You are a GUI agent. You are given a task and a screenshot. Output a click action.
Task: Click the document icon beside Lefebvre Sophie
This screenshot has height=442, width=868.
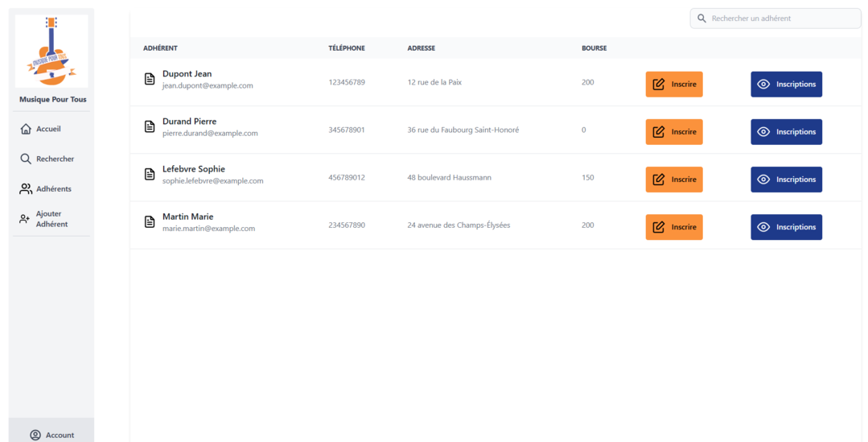click(150, 174)
